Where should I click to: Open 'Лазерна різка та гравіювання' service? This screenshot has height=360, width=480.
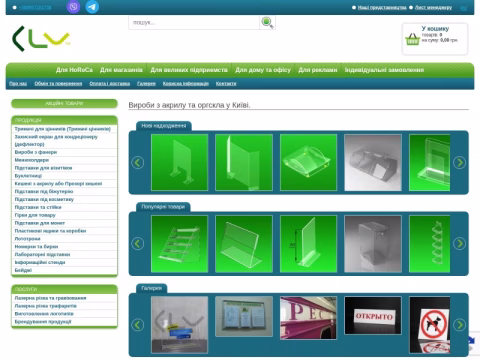(50, 298)
